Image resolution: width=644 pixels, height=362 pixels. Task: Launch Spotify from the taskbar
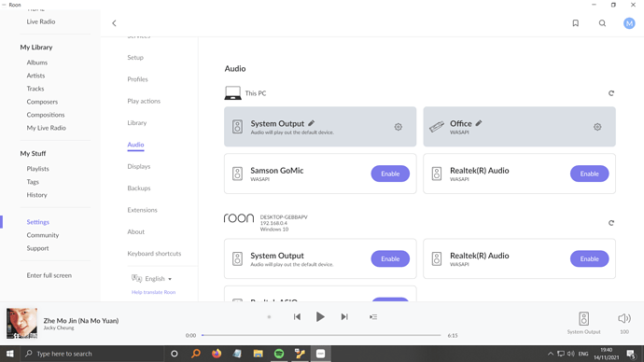click(x=279, y=354)
